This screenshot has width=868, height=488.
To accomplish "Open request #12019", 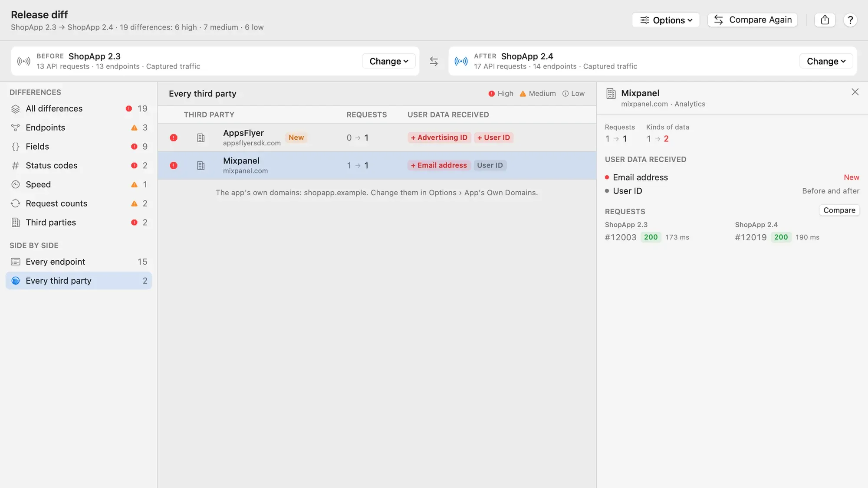I will point(777,237).
